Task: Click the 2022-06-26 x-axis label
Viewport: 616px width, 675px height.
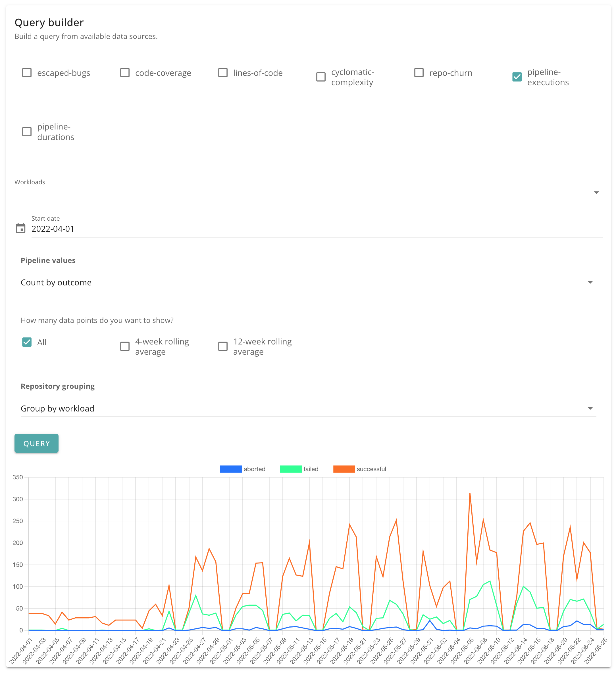Action: [x=596, y=651]
